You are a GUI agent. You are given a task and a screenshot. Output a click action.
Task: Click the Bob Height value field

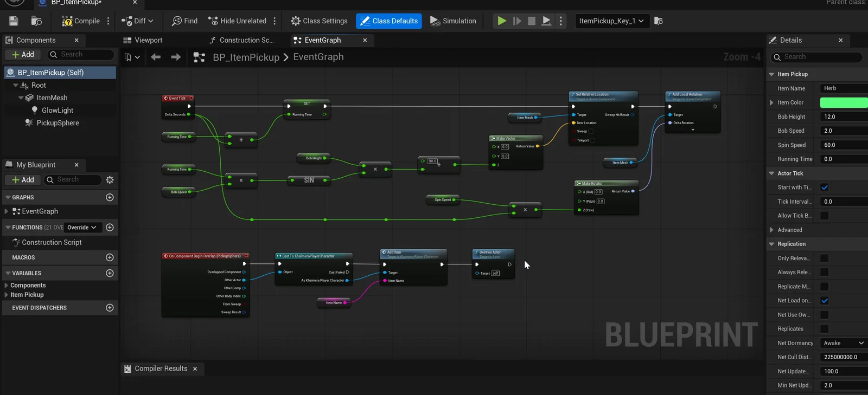(x=844, y=116)
